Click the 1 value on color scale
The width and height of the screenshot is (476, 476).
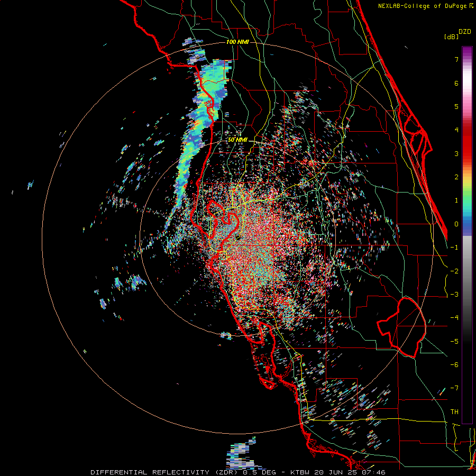pyautogui.click(x=456, y=200)
